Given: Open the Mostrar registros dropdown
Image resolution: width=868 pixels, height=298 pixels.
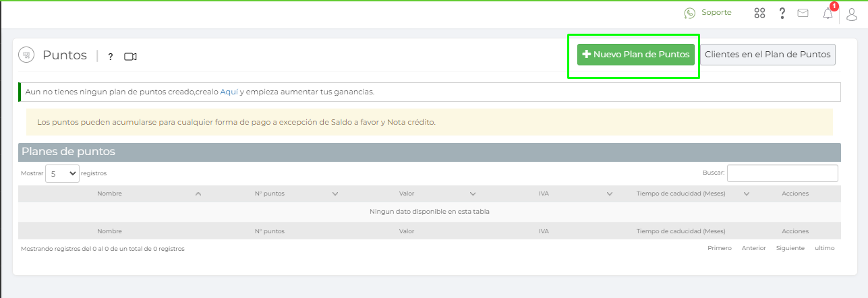Looking at the screenshot, I should pos(62,173).
